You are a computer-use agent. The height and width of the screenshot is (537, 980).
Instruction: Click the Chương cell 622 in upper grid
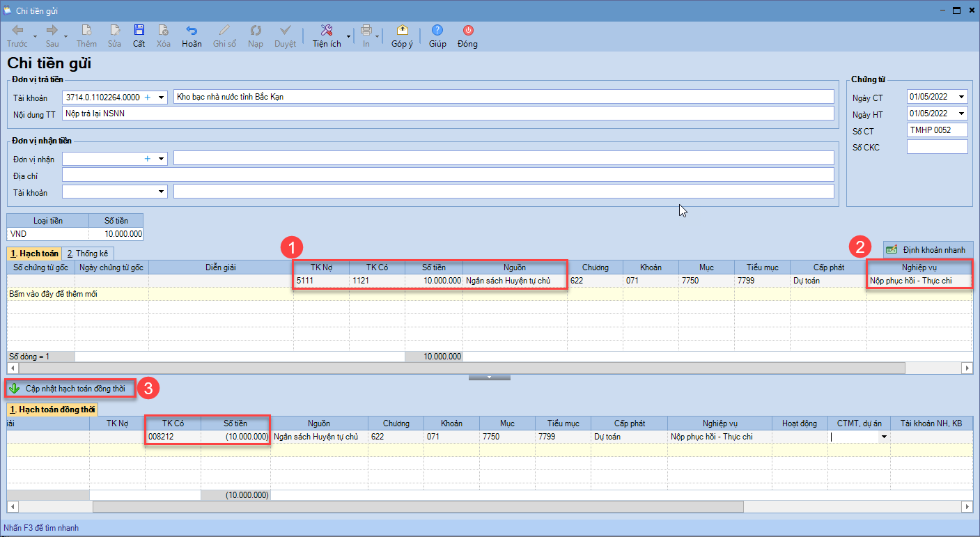pos(595,281)
